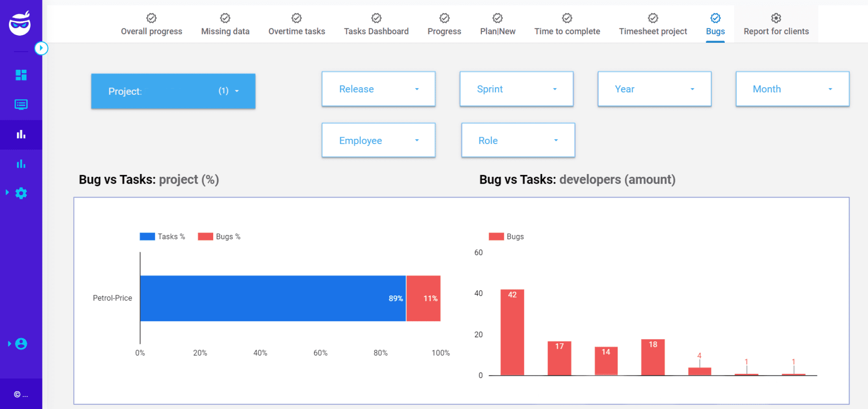
Task: Expand the Project selector showing (1)
Action: pos(173,91)
